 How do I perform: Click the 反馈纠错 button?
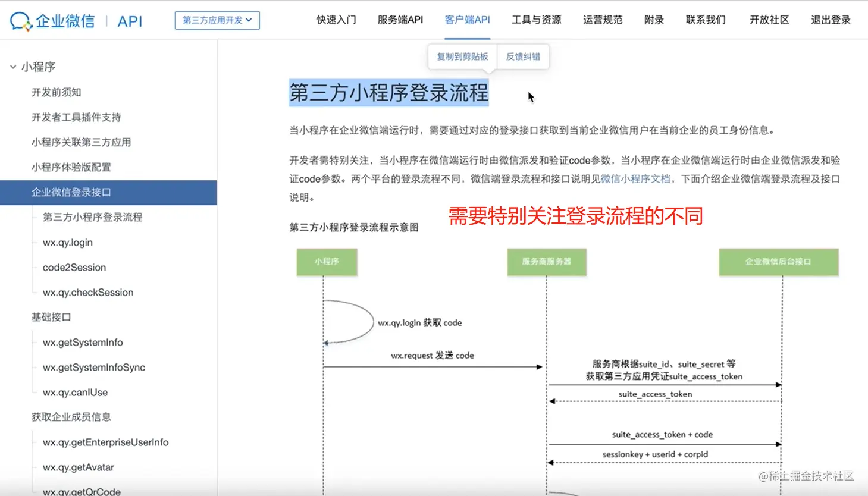[523, 56]
